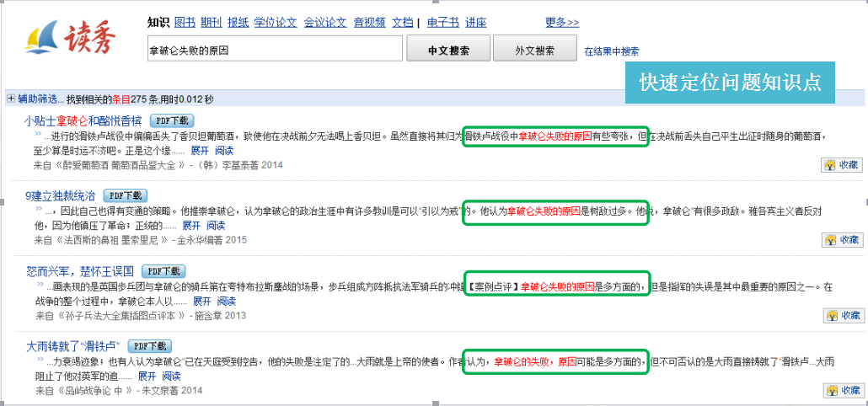Expand the 小贴士拿破仑 snippet via 展开
The width and height of the screenshot is (868, 406).
(200, 151)
